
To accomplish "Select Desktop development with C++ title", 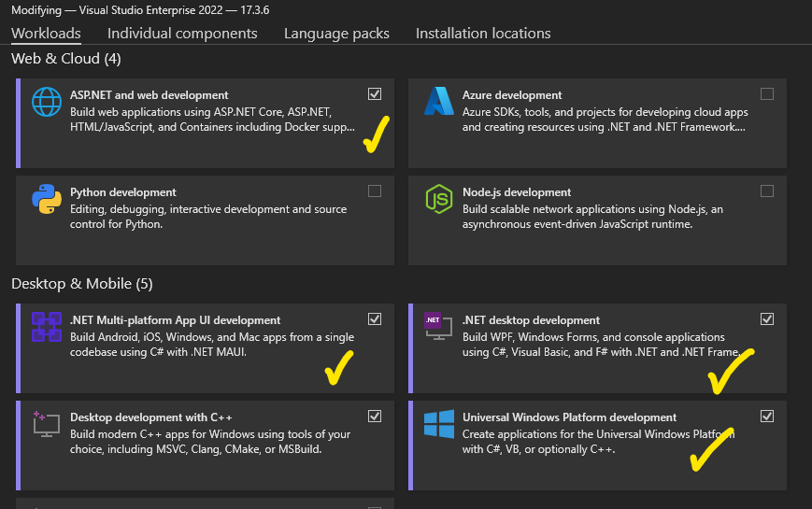I will pos(151,417).
